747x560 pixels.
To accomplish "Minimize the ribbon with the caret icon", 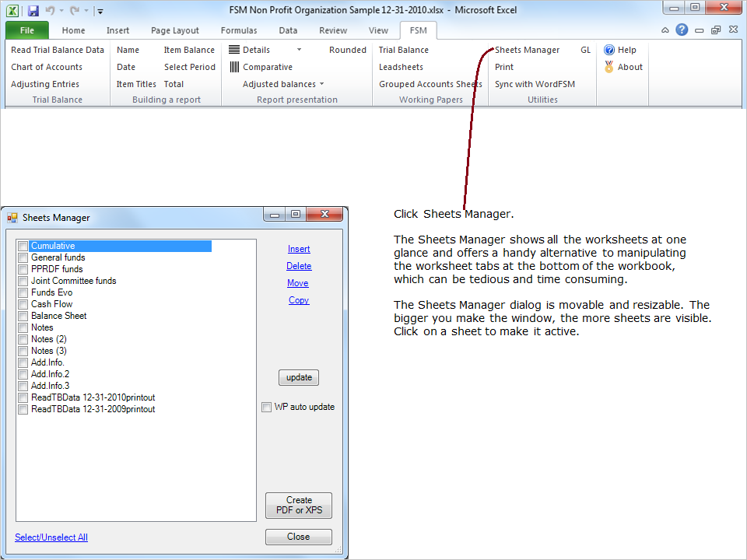I will 665,30.
